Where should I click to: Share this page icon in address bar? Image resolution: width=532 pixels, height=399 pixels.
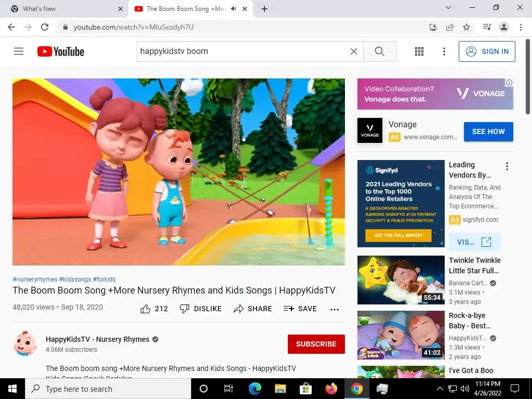tap(450, 27)
